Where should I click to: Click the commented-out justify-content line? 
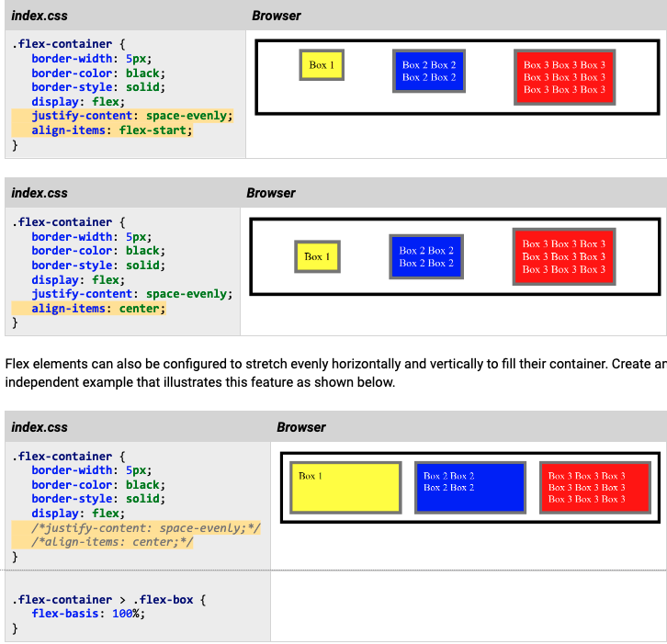(x=146, y=528)
